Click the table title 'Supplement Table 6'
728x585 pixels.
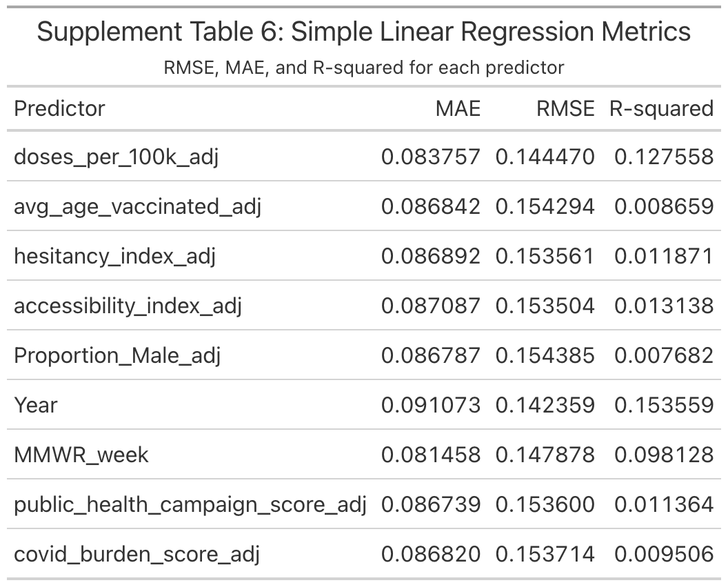tap(363, 32)
